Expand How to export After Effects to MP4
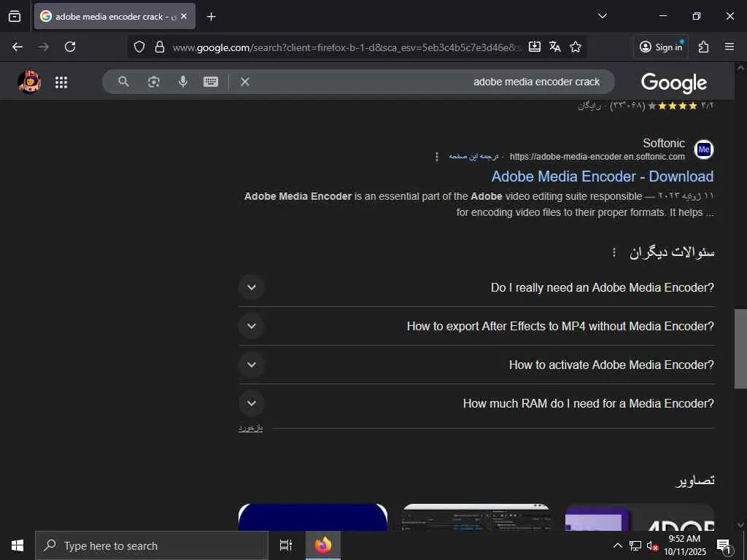Screen dimensions: 747x560 point(476,326)
